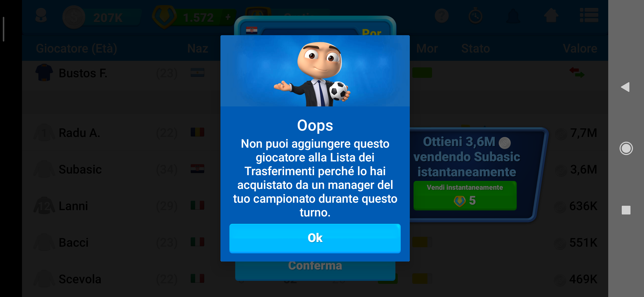The image size is (644, 297).
Task: Tap Vendi instantaneamente green button
Action: click(x=465, y=196)
